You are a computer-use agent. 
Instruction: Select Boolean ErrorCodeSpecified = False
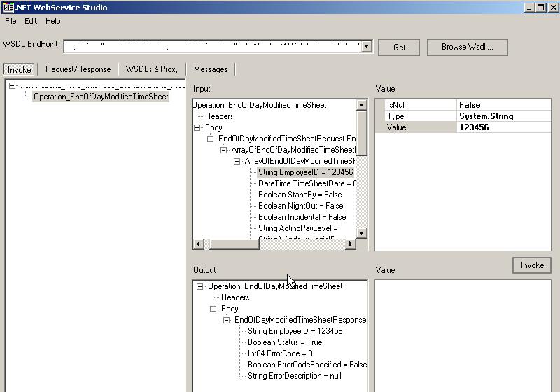coord(307,365)
